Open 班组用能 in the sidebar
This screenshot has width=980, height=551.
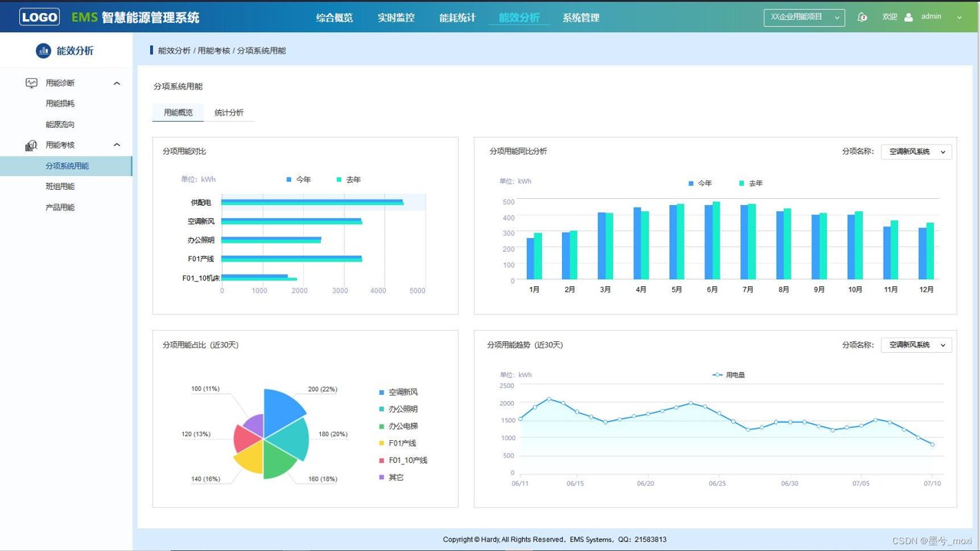60,187
